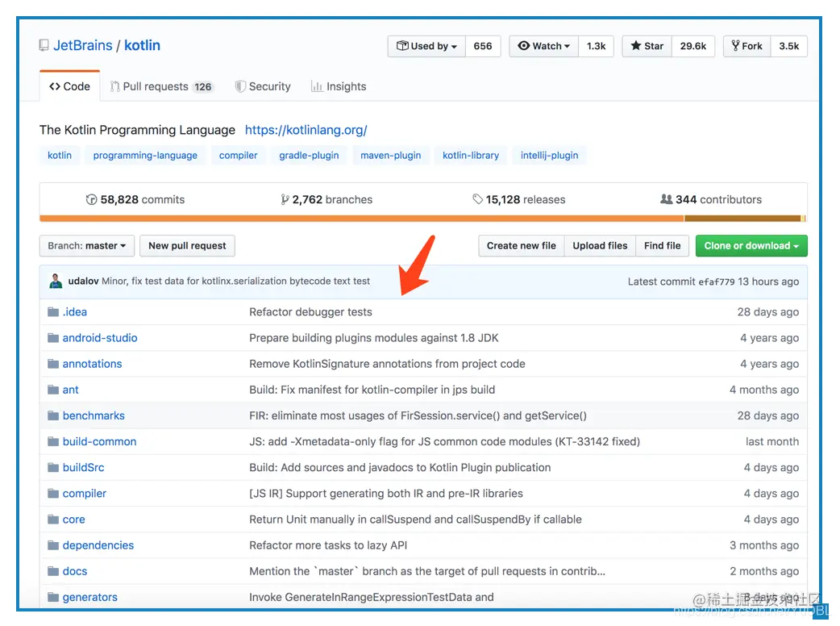Select the intellij-plugin topic tag
Screen dimensions: 840x626
[550, 156]
